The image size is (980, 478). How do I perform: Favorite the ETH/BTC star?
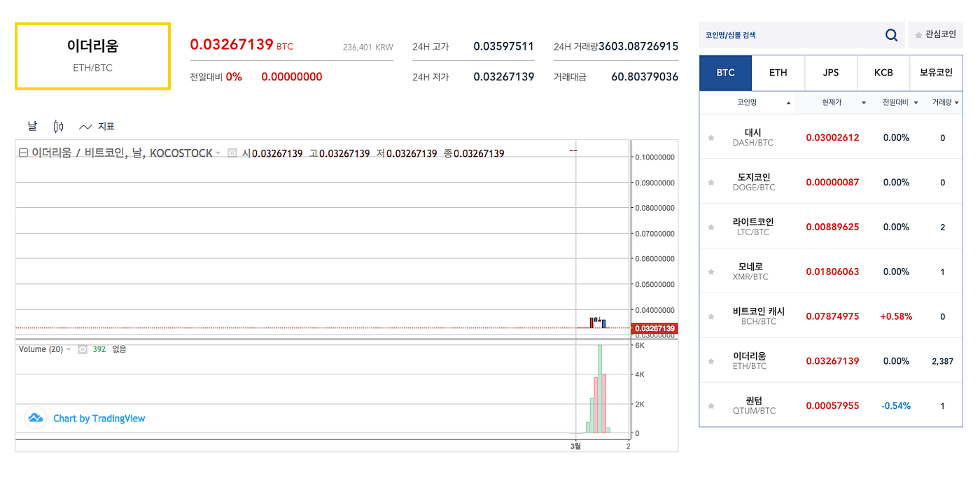711,361
